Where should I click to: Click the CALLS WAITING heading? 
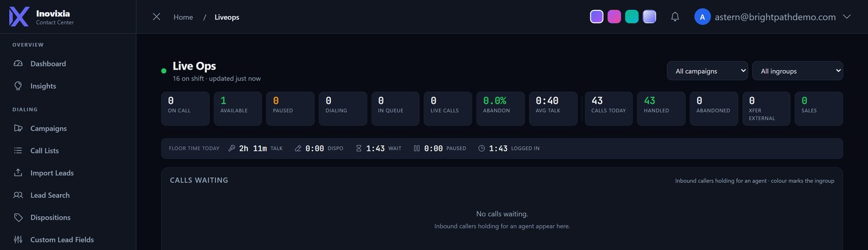tap(199, 180)
